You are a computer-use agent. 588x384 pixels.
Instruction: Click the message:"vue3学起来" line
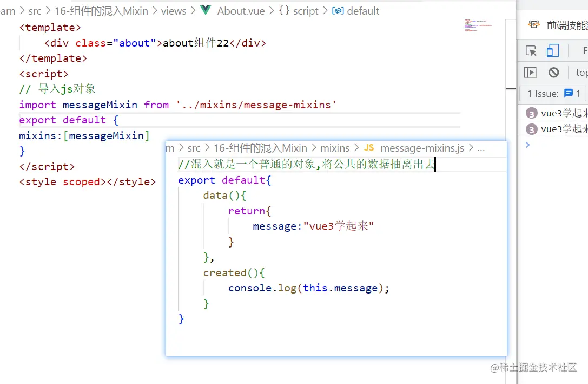click(x=314, y=226)
